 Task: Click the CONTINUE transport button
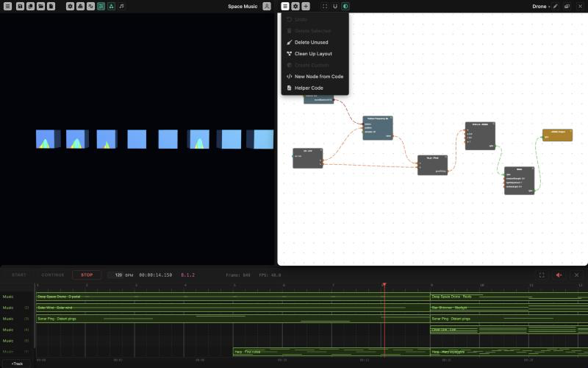click(52, 275)
